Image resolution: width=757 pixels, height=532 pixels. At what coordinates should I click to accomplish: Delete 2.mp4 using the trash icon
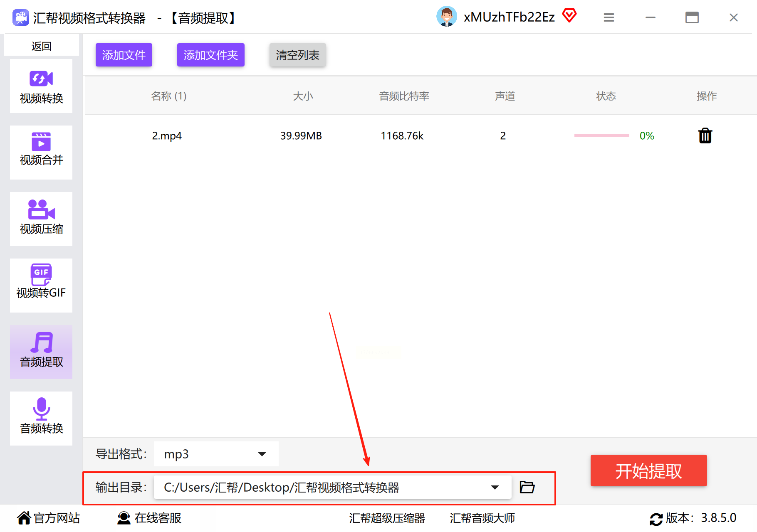pyautogui.click(x=705, y=135)
